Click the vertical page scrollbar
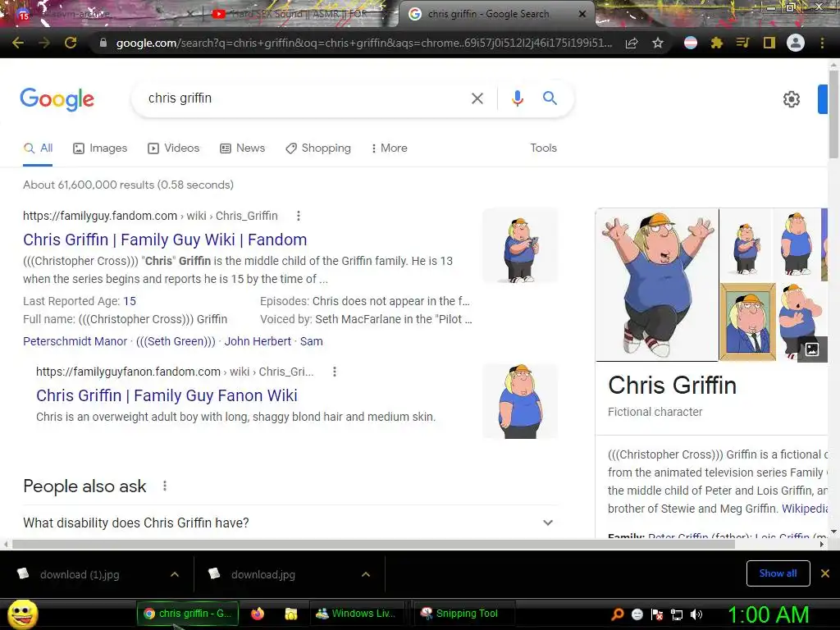The image size is (840, 630). coord(833,113)
